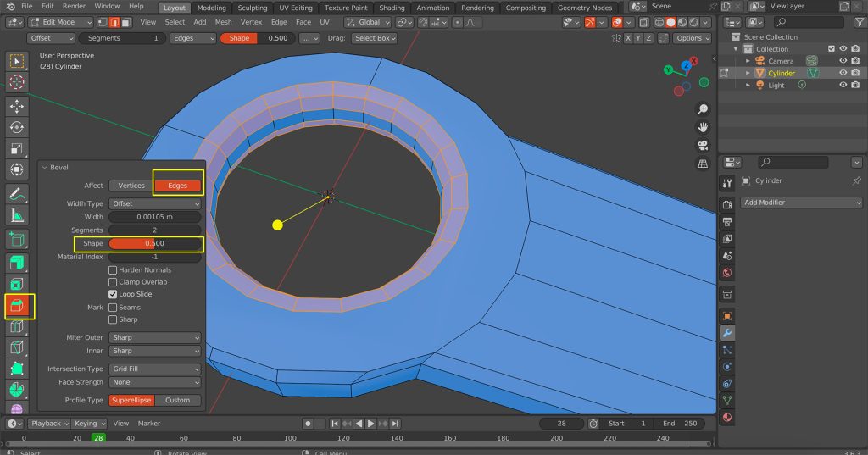
Task: Activate the Scale tool
Action: (x=17, y=147)
